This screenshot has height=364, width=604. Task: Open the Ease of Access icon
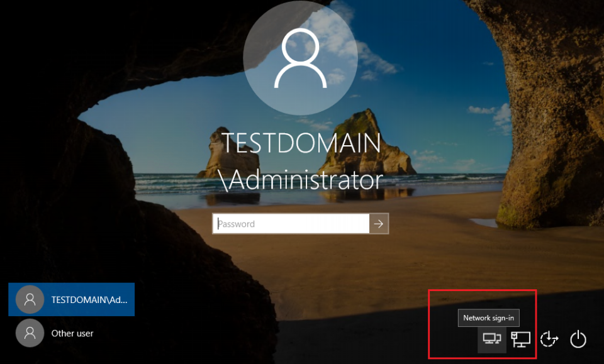[549, 339]
